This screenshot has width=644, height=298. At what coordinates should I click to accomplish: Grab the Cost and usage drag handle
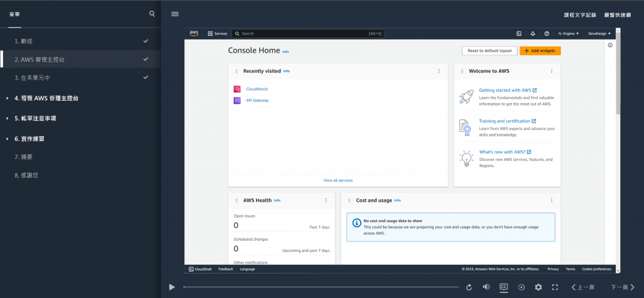(350, 201)
